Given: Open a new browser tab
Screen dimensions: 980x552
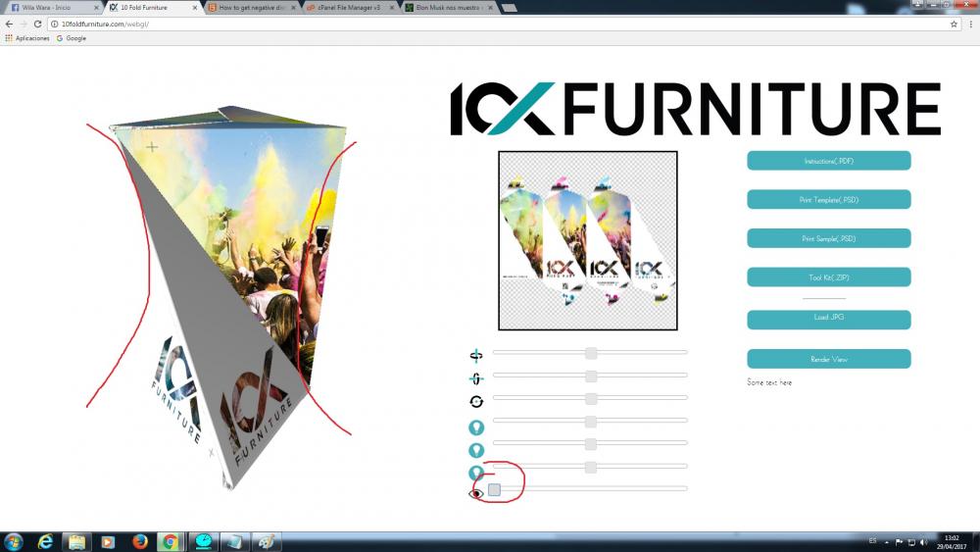Looking at the screenshot, I should [x=510, y=8].
